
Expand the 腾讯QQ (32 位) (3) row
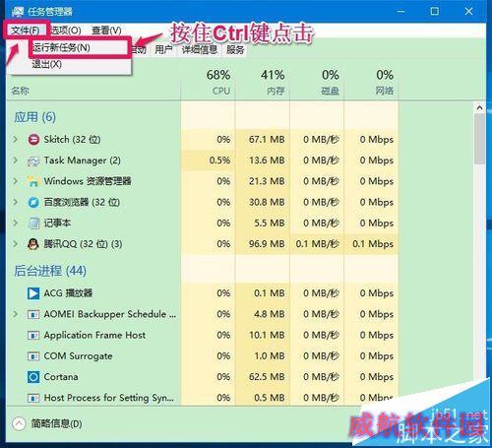coord(15,244)
